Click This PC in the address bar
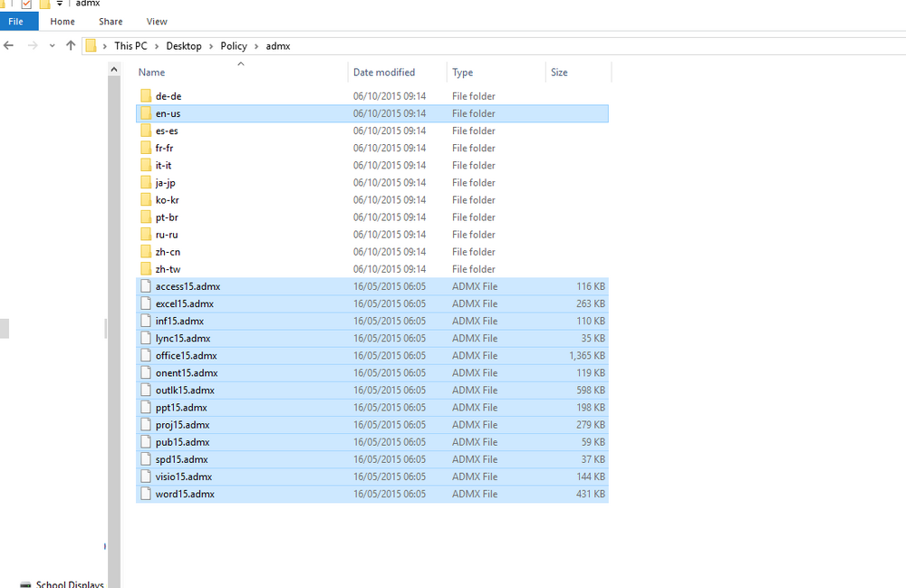 [130, 45]
